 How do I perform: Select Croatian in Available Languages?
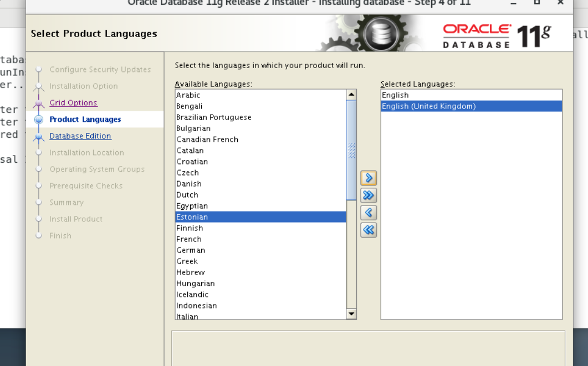pos(260,162)
